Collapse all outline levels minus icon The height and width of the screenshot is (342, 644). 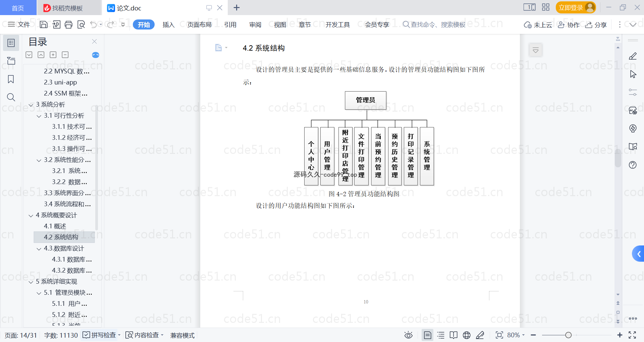tap(65, 55)
